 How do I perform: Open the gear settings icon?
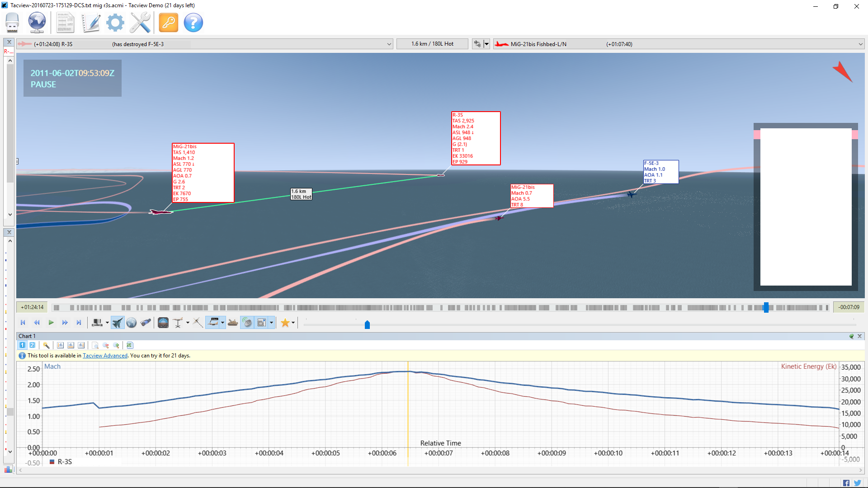115,23
